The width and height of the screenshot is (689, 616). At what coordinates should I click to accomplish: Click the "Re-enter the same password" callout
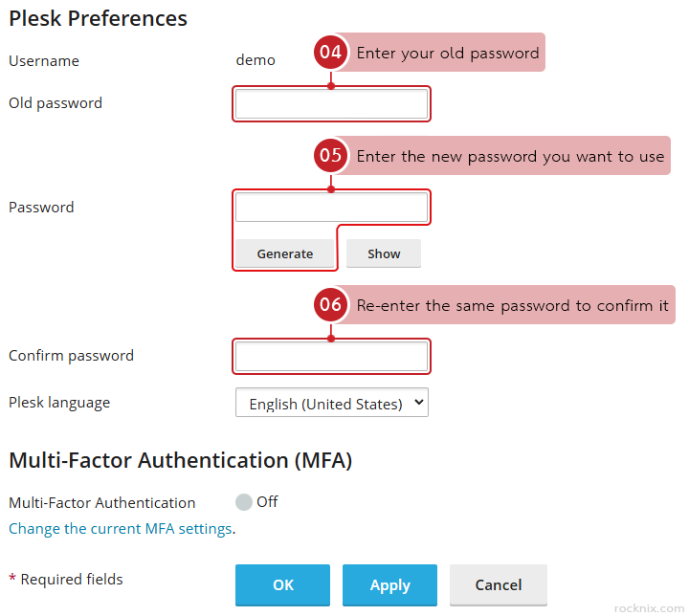click(512, 306)
